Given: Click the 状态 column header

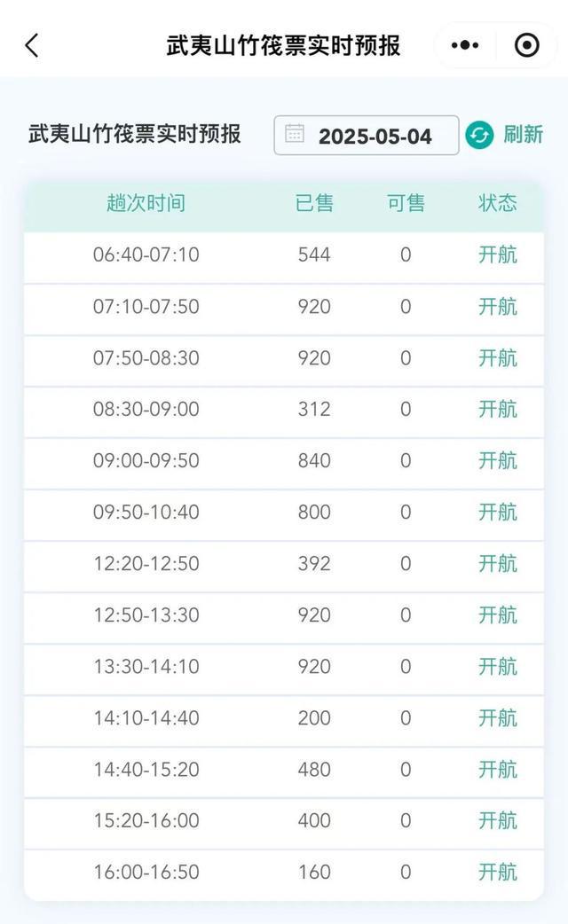Looking at the screenshot, I should (x=497, y=203).
